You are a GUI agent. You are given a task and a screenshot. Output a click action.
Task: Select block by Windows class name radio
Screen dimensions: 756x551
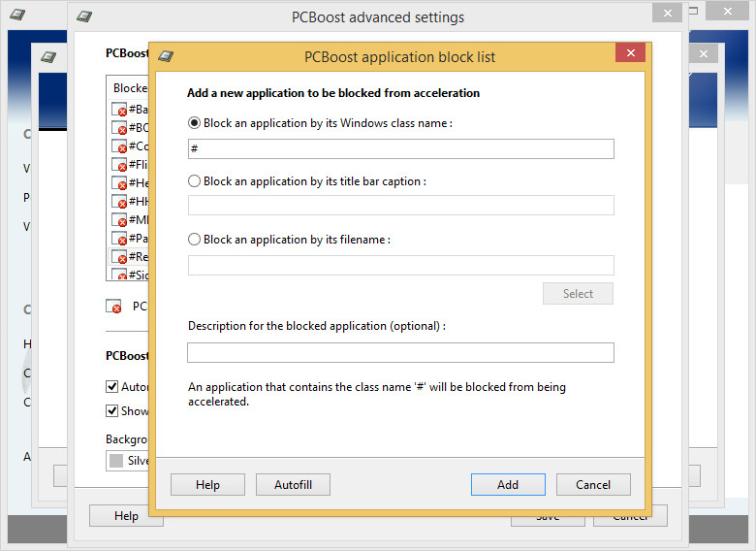tap(194, 123)
